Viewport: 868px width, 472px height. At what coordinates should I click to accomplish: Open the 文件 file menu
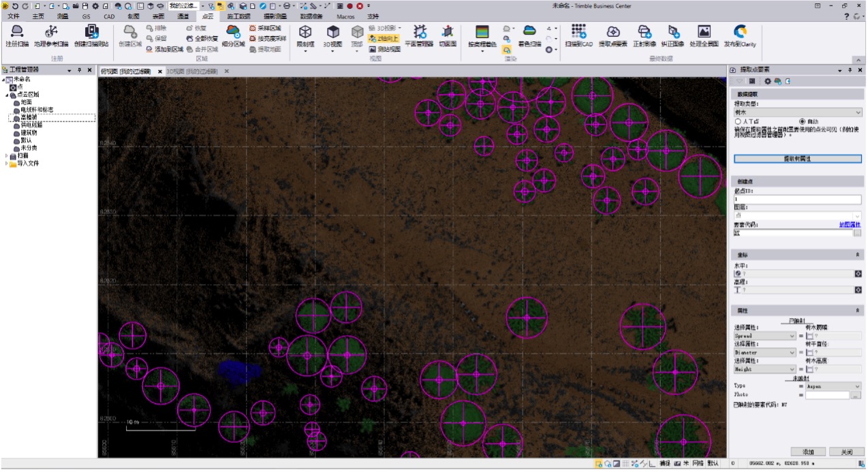14,16
